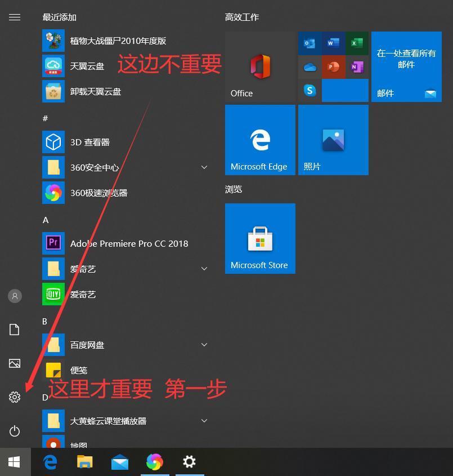Viewport: 453px width, 476px height.
Task: Open the user account icon
Action: click(15, 296)
